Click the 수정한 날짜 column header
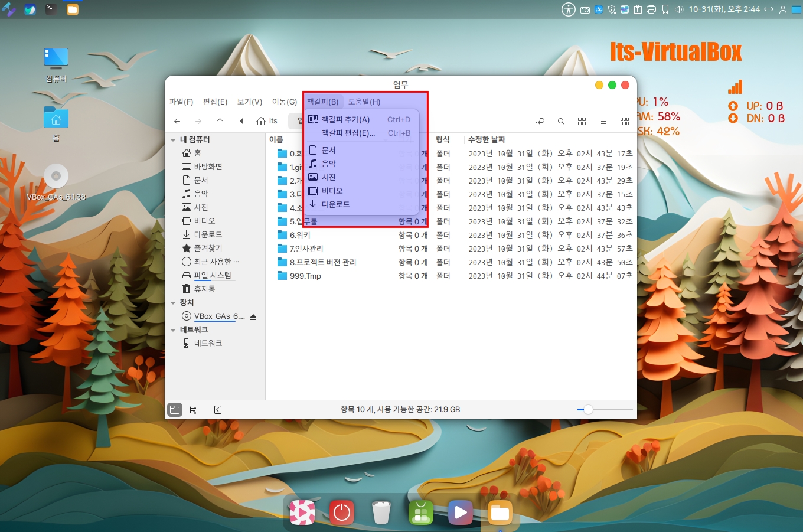 point(487,139)
